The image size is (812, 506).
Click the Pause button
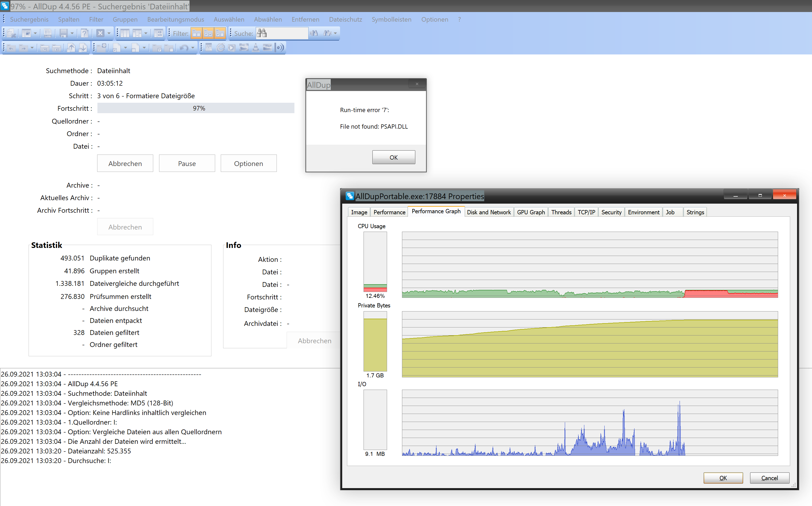187,163
